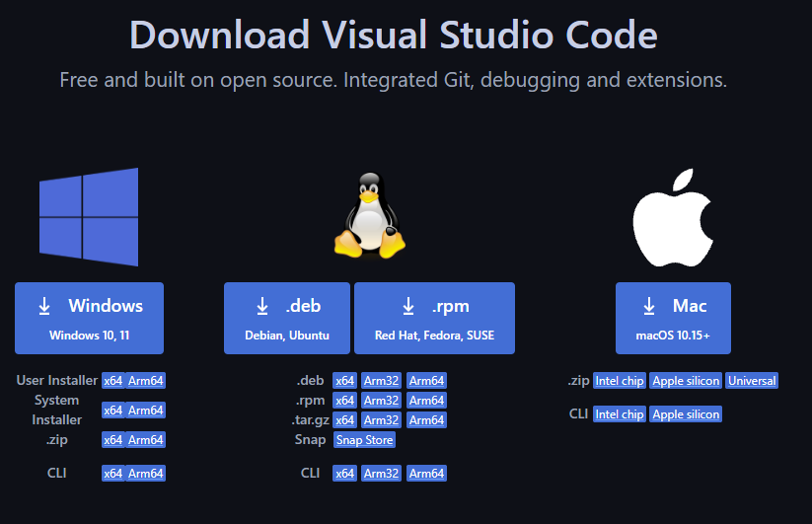812x524 pixels.
Task: Download the .tar.gz Arm64 archive
Action: pyautogui.click(x=426, y=420)
